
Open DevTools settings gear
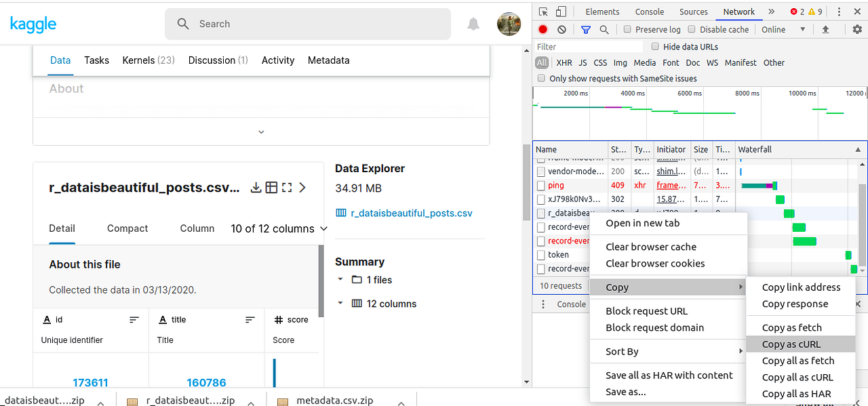pyautogui.click(x=858, y=29)
